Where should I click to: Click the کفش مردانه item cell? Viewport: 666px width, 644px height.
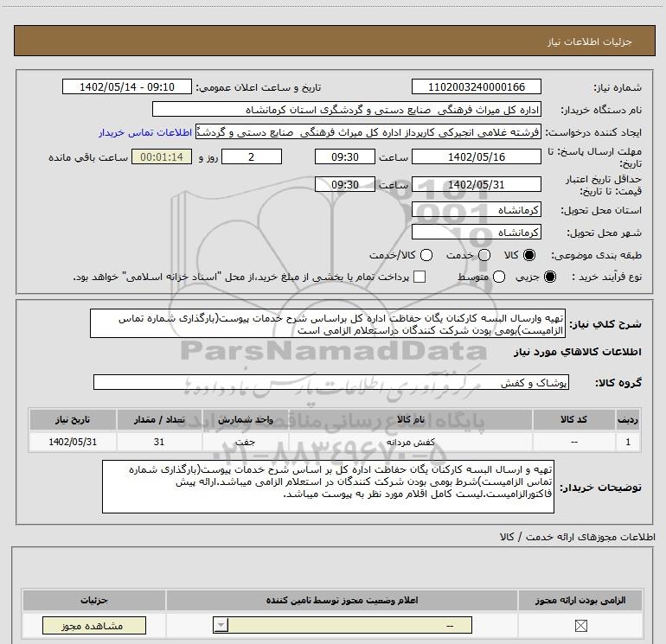click(410, 442)
